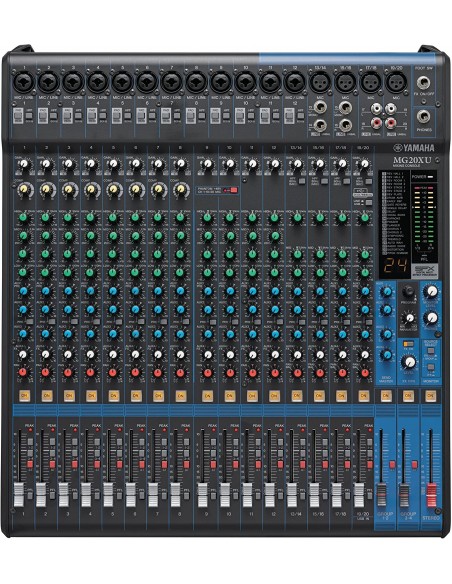Click the upper SOURCE SELECT button in MONITOR section
Screen dimensions: 452x584
[x=431, y=351]
